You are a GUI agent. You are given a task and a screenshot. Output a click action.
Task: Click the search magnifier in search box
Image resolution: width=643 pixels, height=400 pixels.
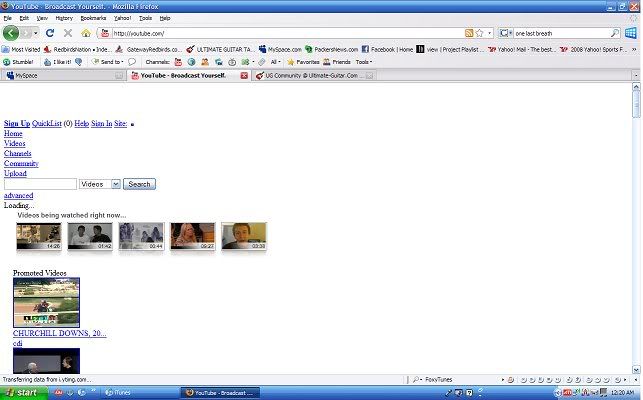pos(615,33)
